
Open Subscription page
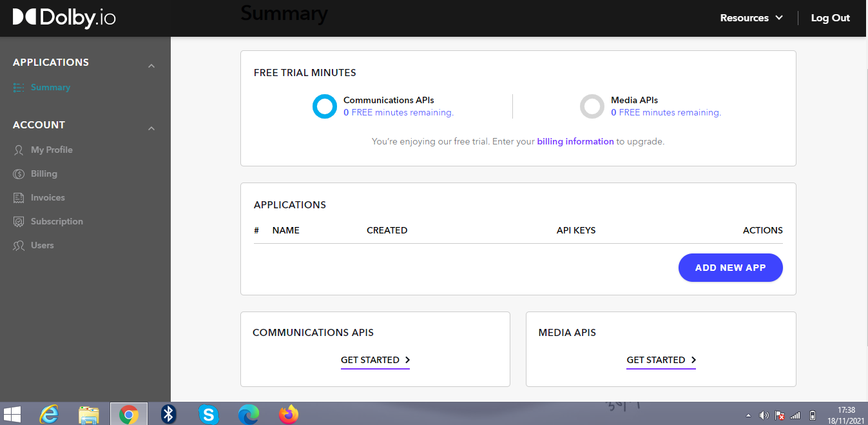point(57,221)
